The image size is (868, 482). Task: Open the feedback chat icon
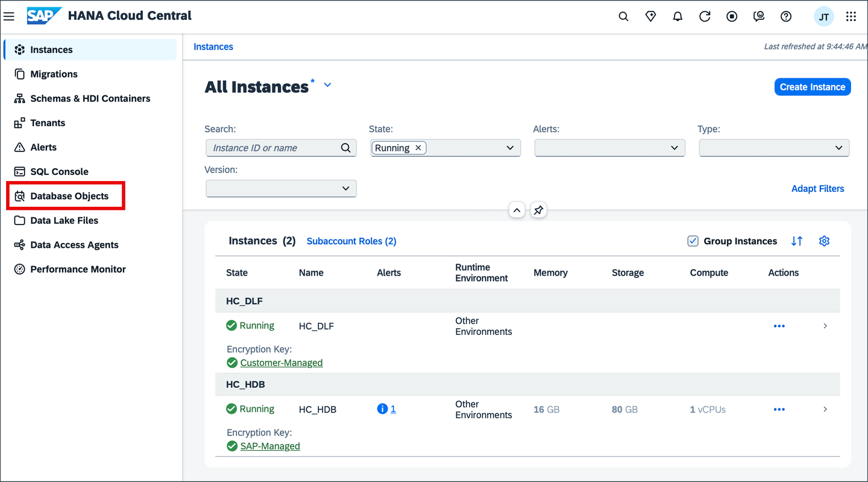point(759,17)
